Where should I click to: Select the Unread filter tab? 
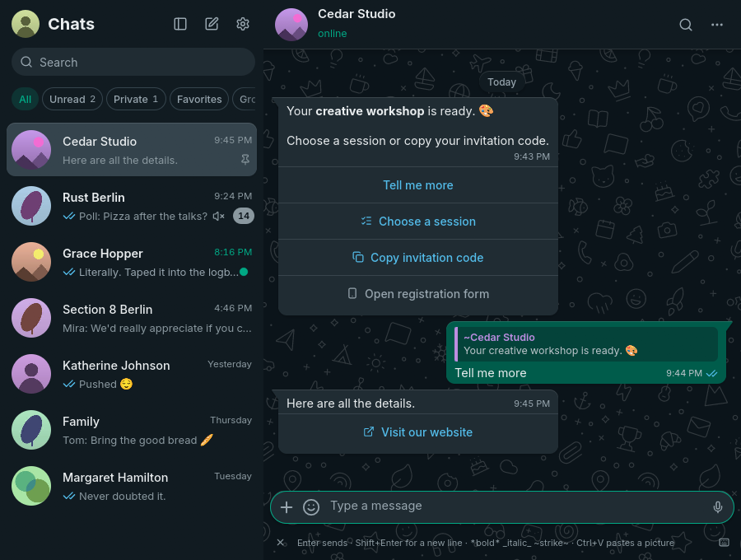pyautogui.click(x=72, y=100)
